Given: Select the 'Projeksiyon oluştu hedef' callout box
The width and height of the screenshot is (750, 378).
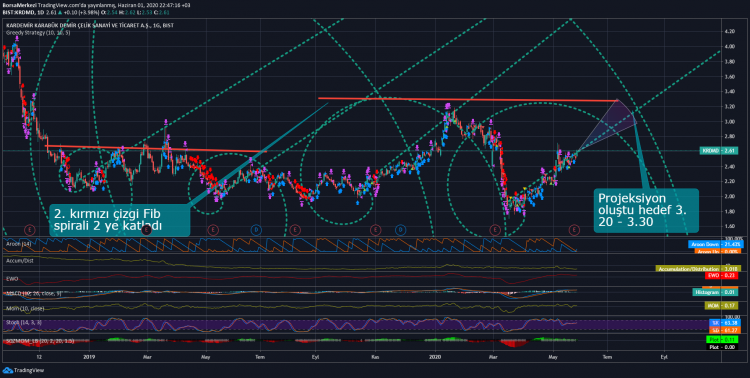Looking at the screenshot, I should click(646, 211).
